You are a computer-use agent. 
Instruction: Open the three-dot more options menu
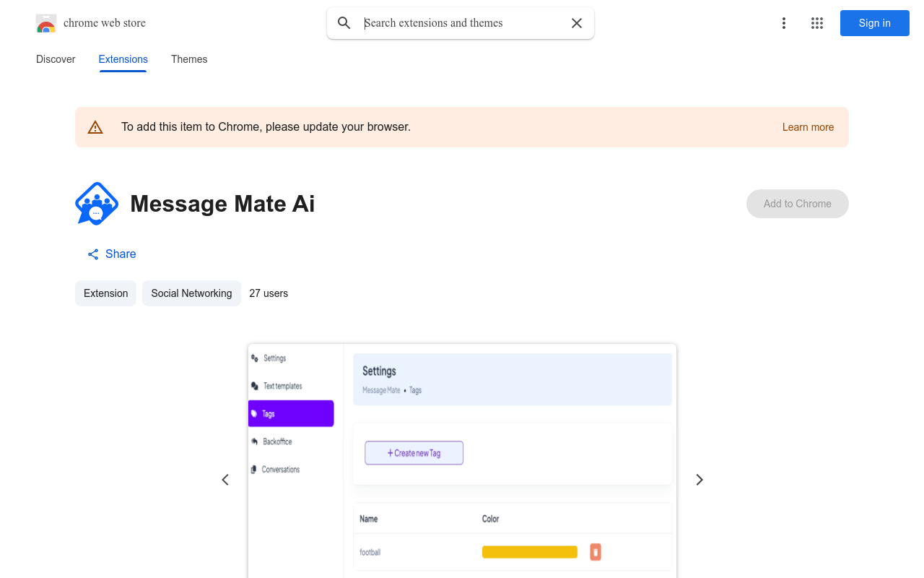click(x=784, y=23)
